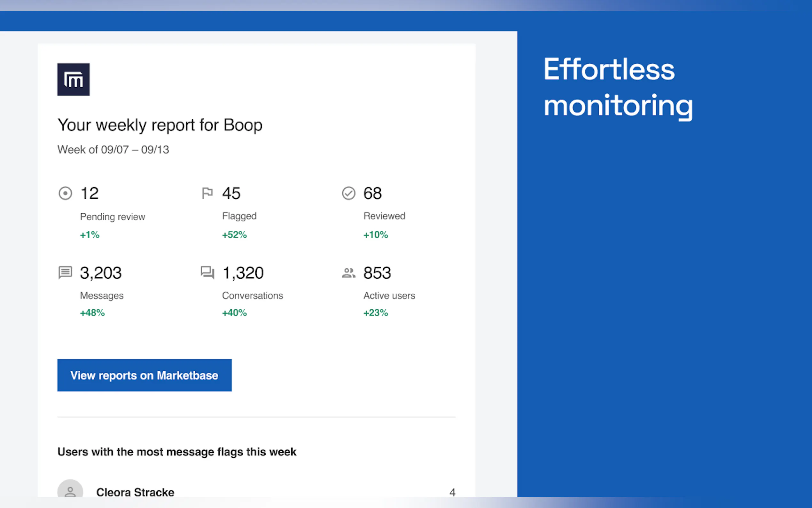Screen dimensions: 812x508
Task: Click the Messages chat icon
Action: click(65, 273)
